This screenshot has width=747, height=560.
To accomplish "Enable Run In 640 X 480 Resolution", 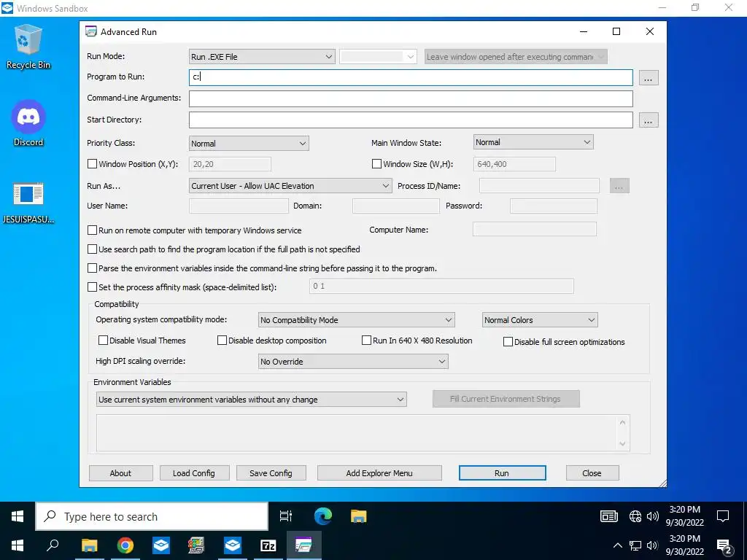I will pyautogui.click(x=366, y=340).
